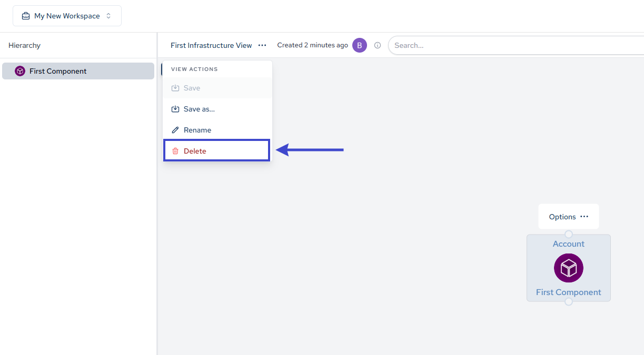Click the First Infrastructure View title

[211, 45]
